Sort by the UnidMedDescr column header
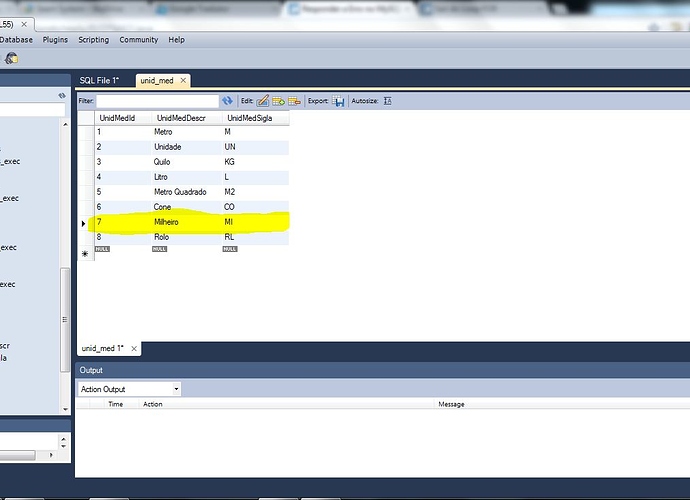The width and height of the screenshot is (690, 500). point(187,118)
